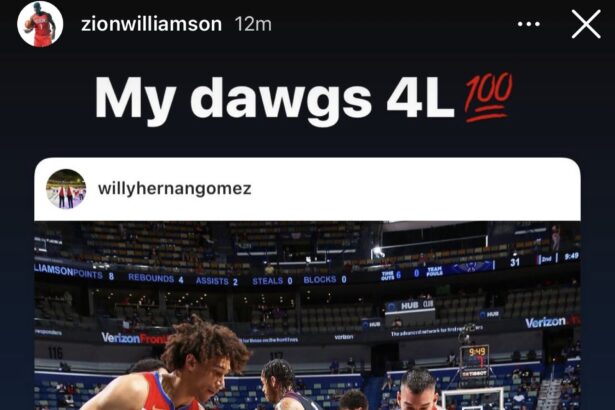The height and width of the screenshot is (410, 615).
Task: Click the BLOCKS 0 stat on the arena board
Action: (325, 279)
